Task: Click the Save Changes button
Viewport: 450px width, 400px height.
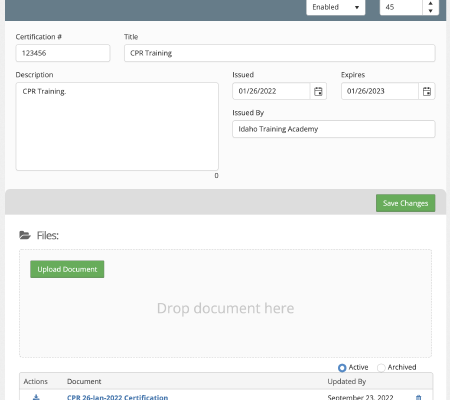Action: click(x=405, y=203)
